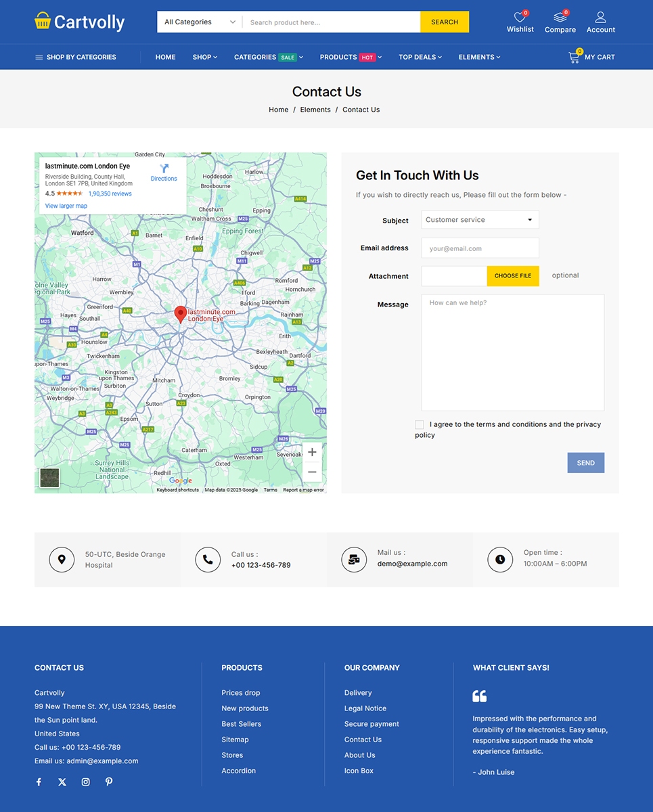The width and height of the screenshot is (653, 812).
Task: Open the My Cart shopping cart icon
Action: click(x=574, y=58)
